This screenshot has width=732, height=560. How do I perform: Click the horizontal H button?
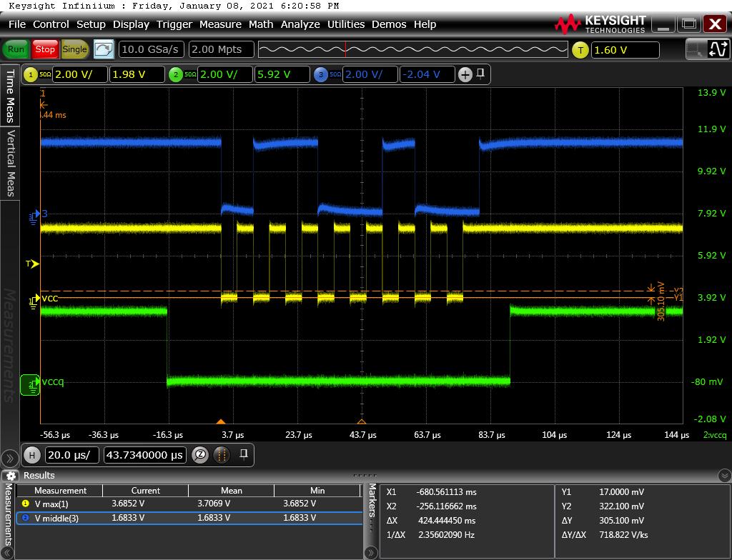(x=31, y=455)
